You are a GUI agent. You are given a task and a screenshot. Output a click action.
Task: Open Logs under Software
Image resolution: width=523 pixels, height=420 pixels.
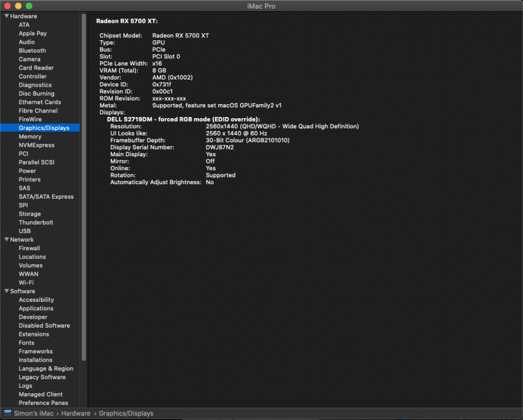tap(25, 386)
